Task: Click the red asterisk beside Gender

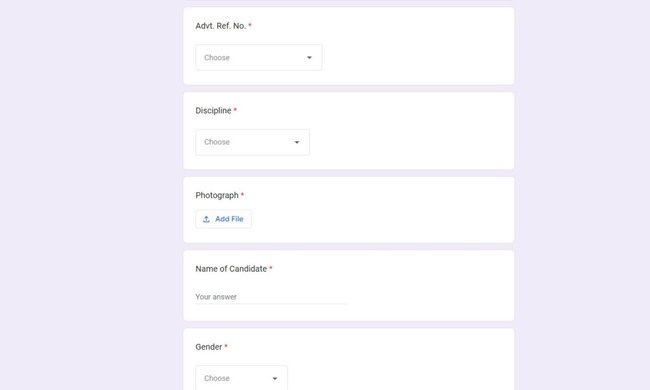Action: point(226,346)
